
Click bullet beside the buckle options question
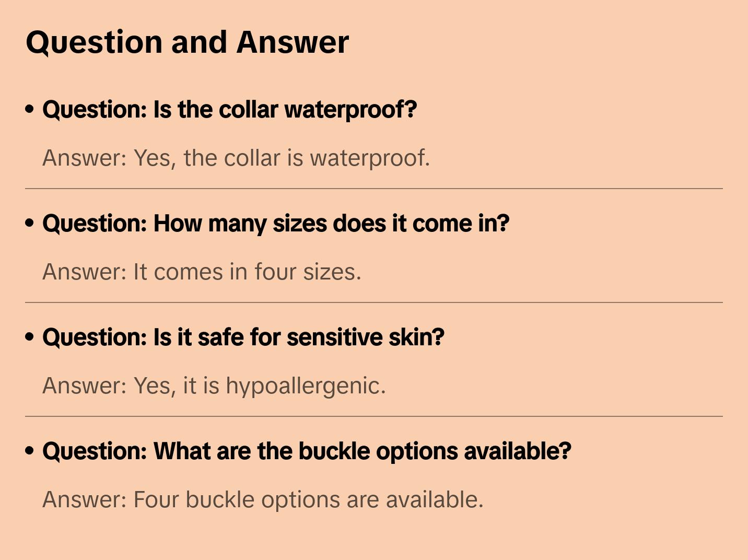click(x=30, y=451)
